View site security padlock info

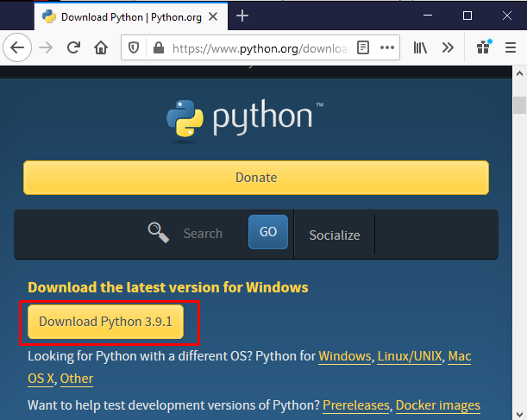tap(159, 48)
